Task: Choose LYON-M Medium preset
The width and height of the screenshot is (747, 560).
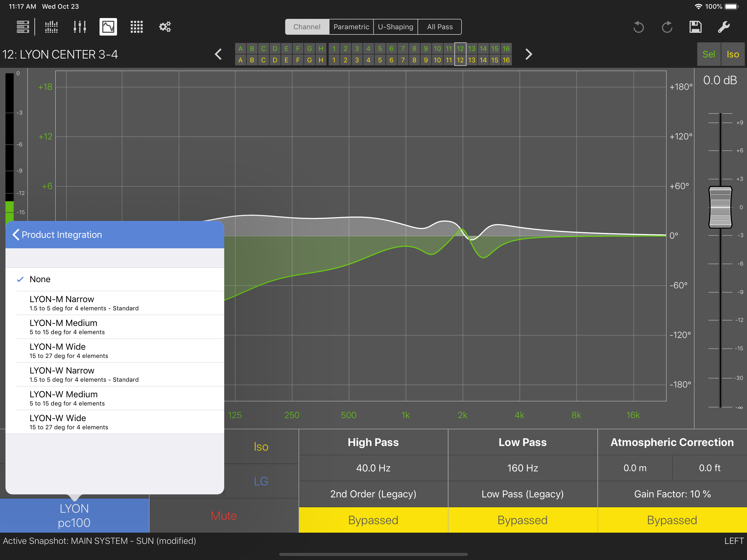Action: [115, 327]
